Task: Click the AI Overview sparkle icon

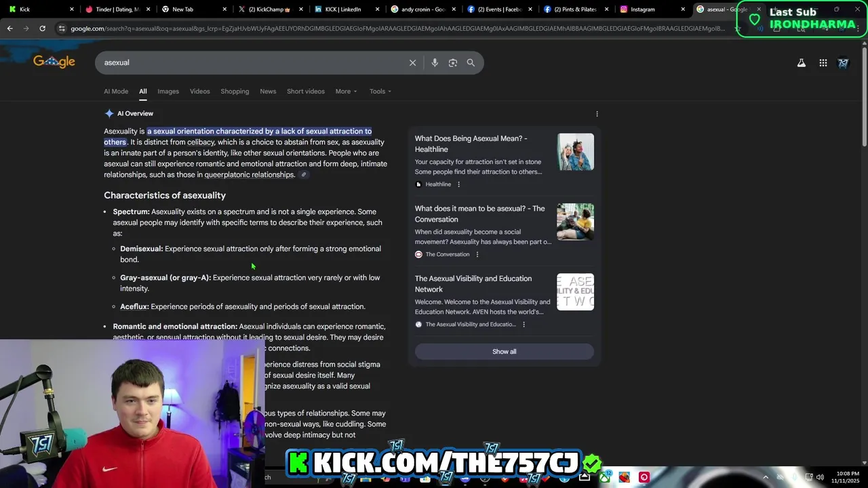Action: [109, 113]
